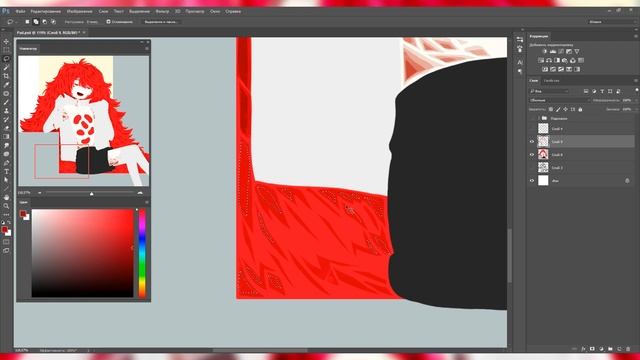The height and width of the screenshot is (360, 640).
Task: Open the Фильтр menu
Action: pos(162,11)
